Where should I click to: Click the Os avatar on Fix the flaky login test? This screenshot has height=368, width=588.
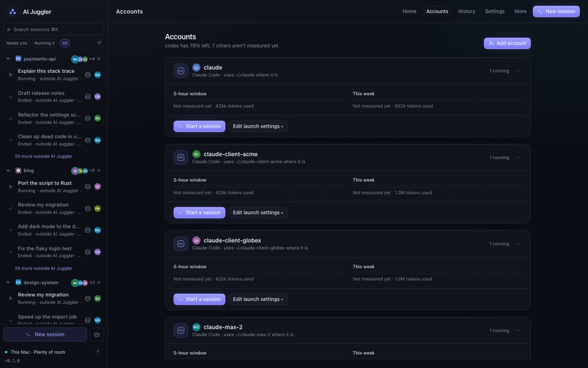click(x=98, y=252)
